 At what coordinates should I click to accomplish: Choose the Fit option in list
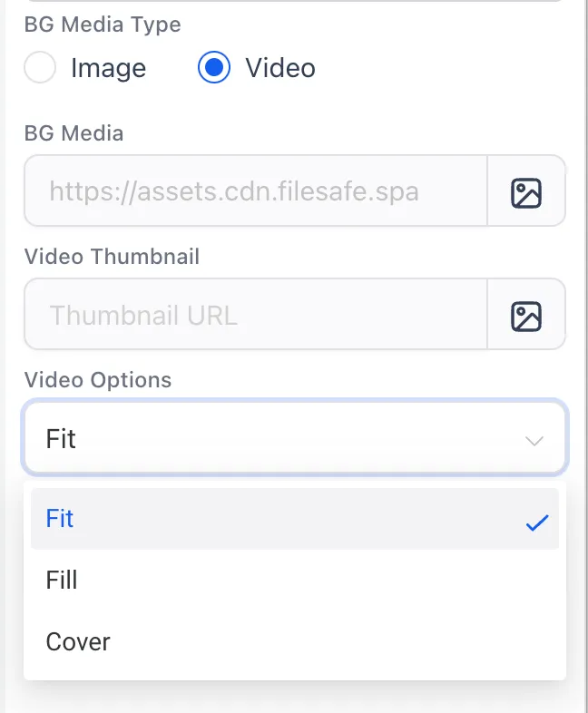295,519
